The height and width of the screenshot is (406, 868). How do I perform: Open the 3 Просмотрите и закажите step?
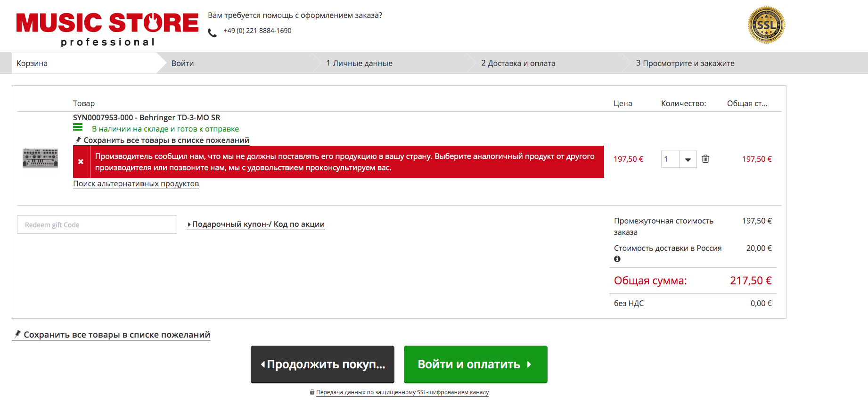(685, 63)
